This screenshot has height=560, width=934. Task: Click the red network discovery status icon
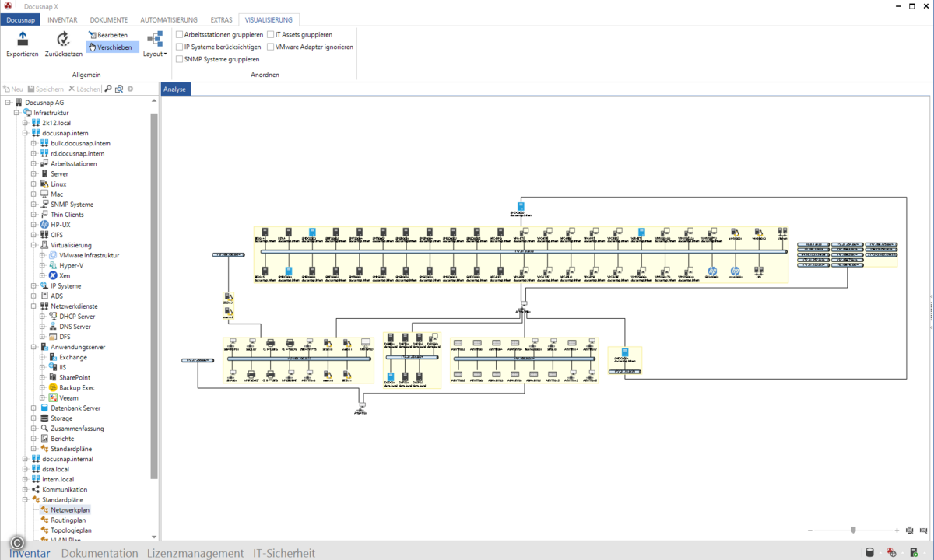(x=892, y=553)
